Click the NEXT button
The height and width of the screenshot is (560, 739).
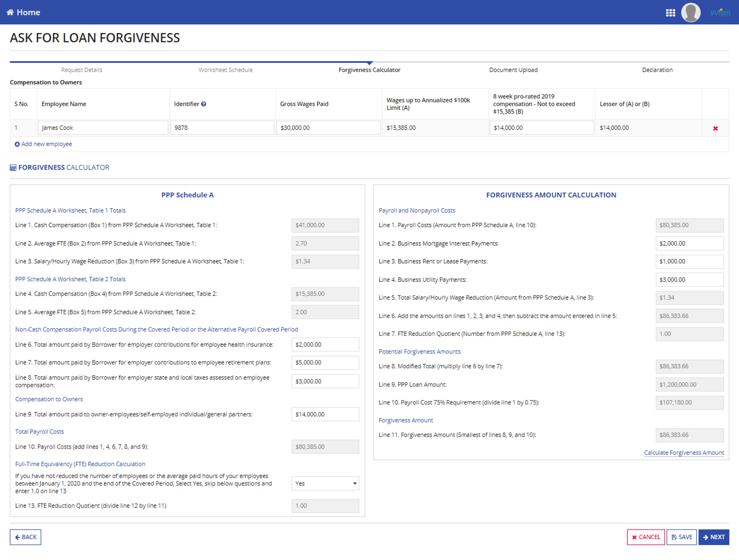[x=714, y=537]
